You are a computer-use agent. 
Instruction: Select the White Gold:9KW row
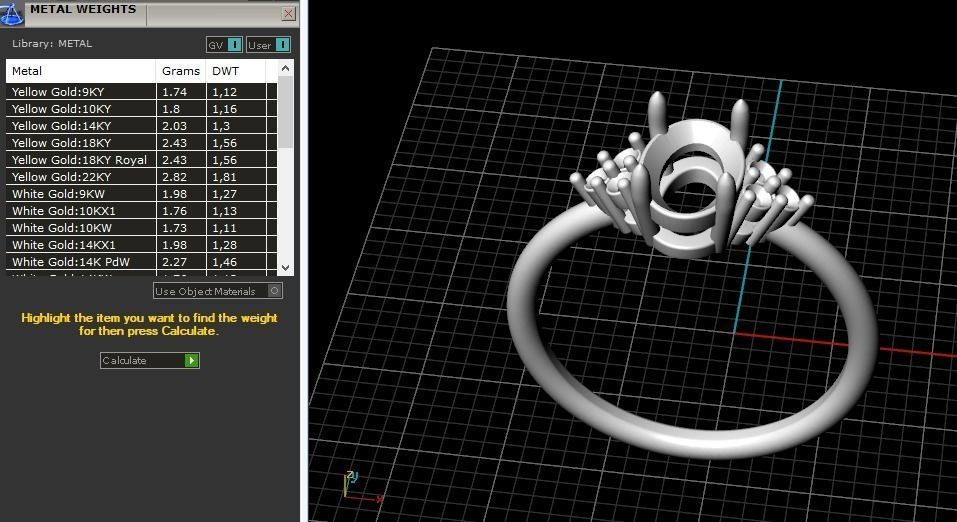[141, 194]
